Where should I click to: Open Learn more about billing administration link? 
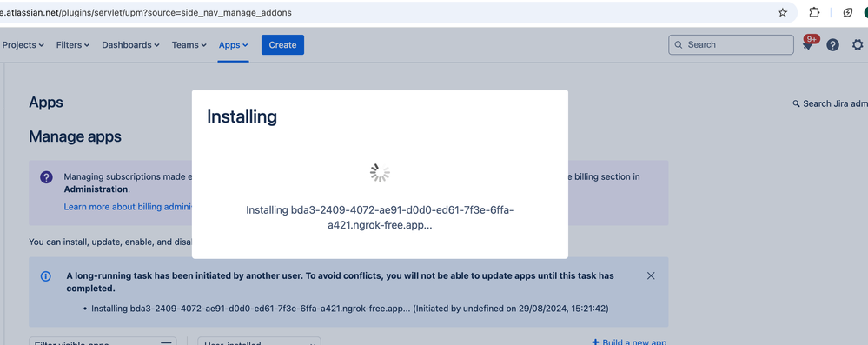click(128, 207)
